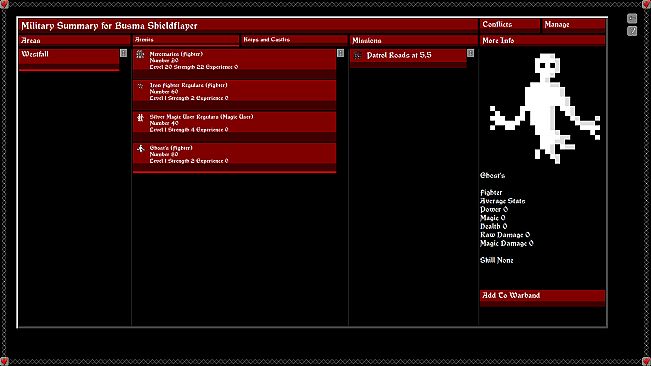Select the Iron Fighter Regulars army row

(235, 95)
